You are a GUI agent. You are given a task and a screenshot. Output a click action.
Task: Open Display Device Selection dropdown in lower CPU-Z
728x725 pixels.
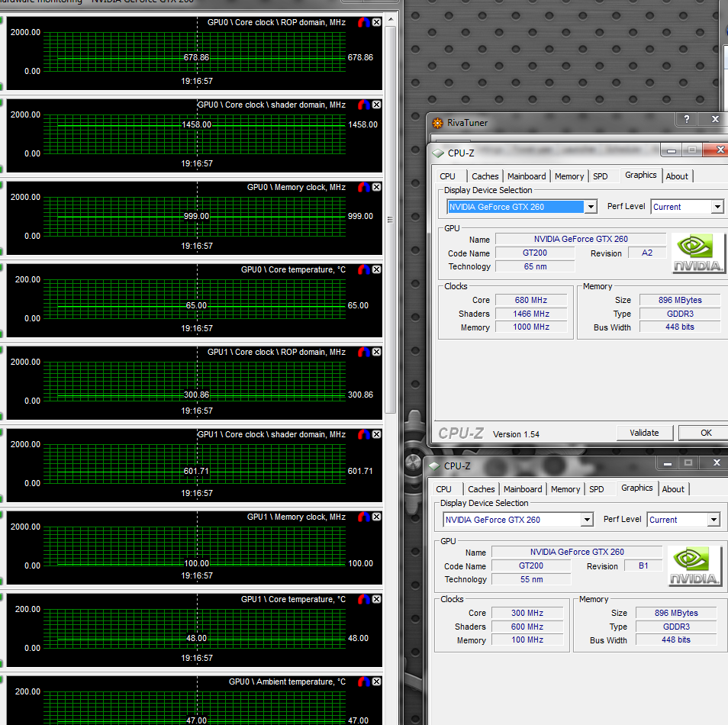586,520
